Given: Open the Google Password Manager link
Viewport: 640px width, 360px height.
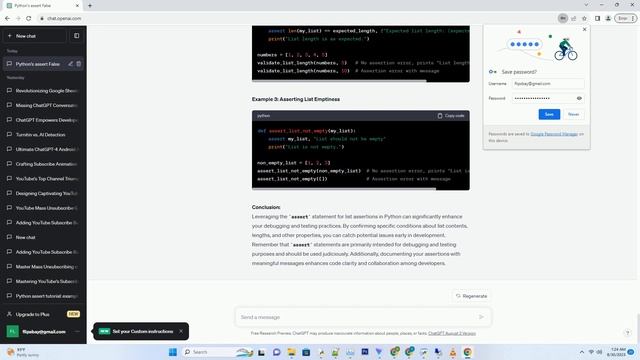Looking at the screenshot, I should point(554,134).
